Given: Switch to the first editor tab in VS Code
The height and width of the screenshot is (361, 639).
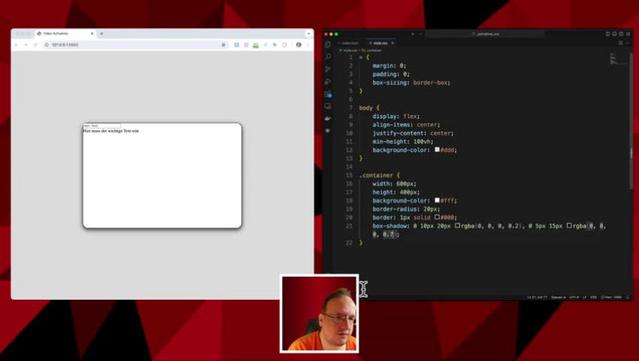Looking at the screenshot, I should click(x=350, y=43).
